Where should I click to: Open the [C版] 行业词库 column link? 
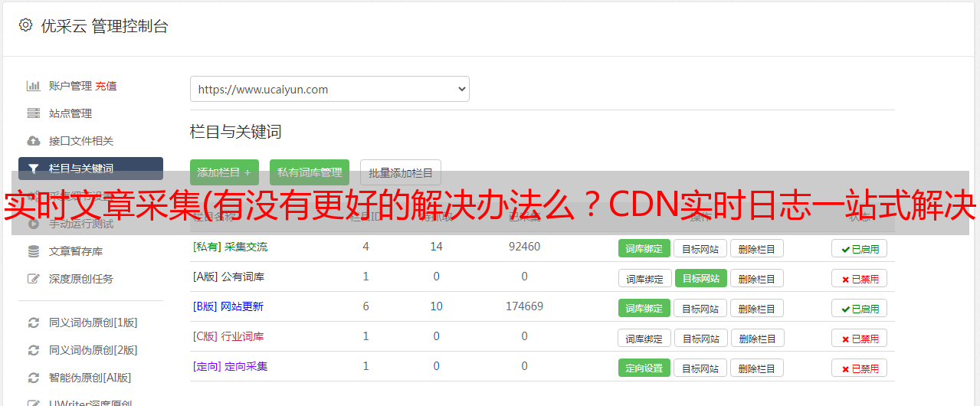pos(228,336)
